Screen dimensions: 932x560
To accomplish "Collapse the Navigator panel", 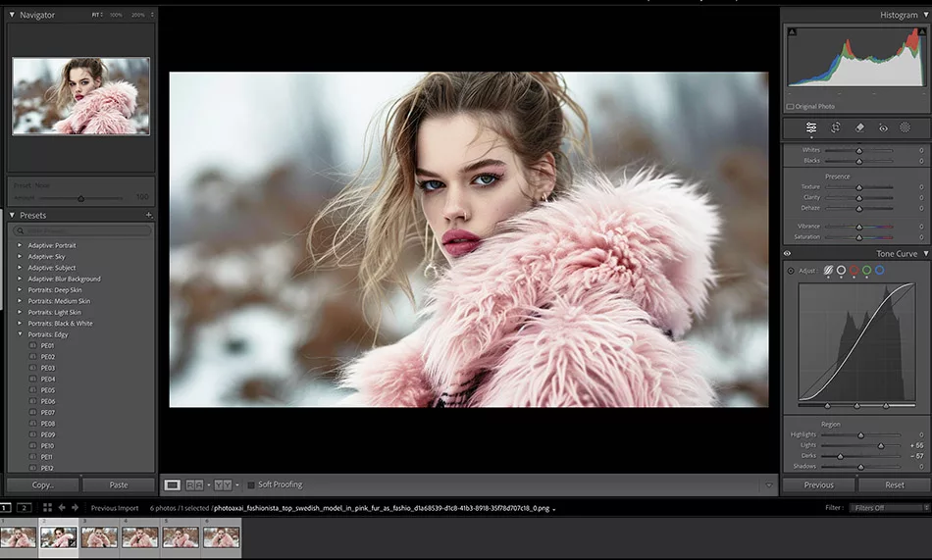I will click(12, 15).
